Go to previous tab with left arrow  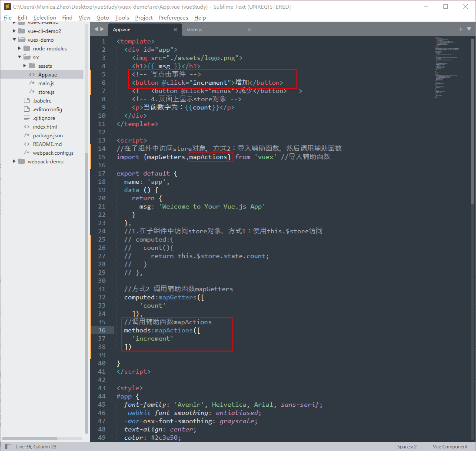tap(96, 29)
